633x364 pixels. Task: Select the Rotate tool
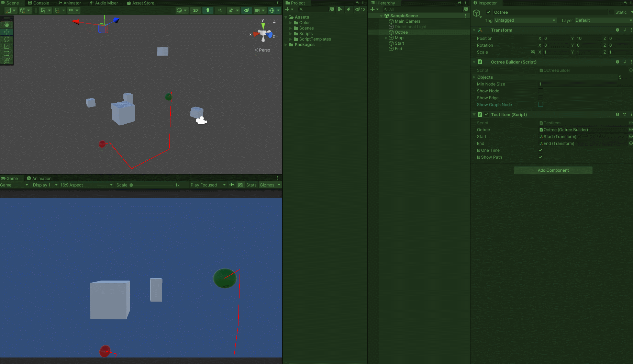(x=7, y=39)
